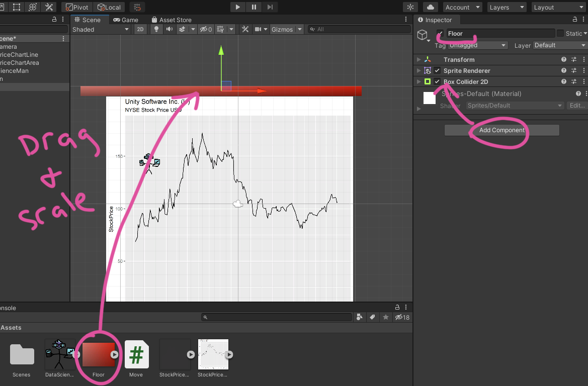588x386 pixels.
Task: Toggle hidden objects visibility count
Action: (x=206, y=29)
